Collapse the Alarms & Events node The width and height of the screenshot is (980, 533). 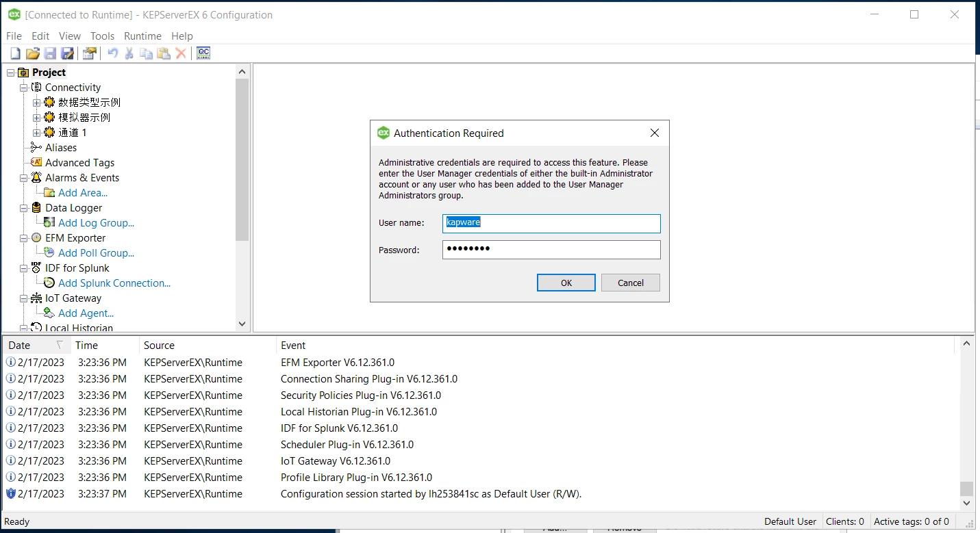[x=23, y=178]
